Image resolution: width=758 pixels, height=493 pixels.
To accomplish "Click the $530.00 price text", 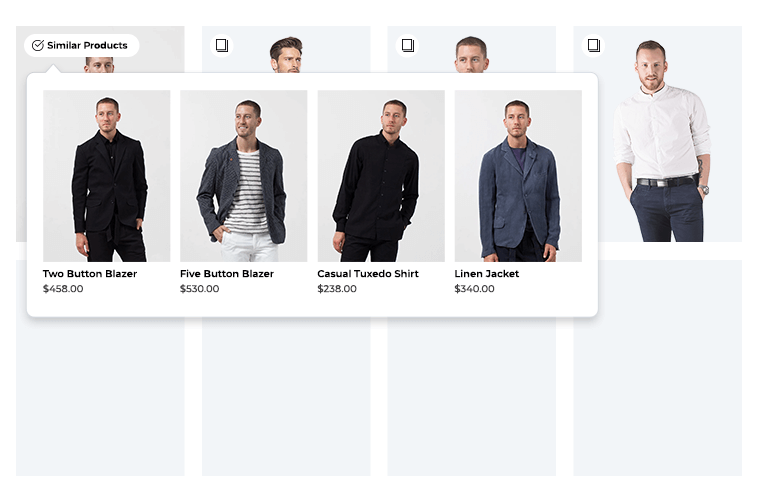I will pos(200,289).
